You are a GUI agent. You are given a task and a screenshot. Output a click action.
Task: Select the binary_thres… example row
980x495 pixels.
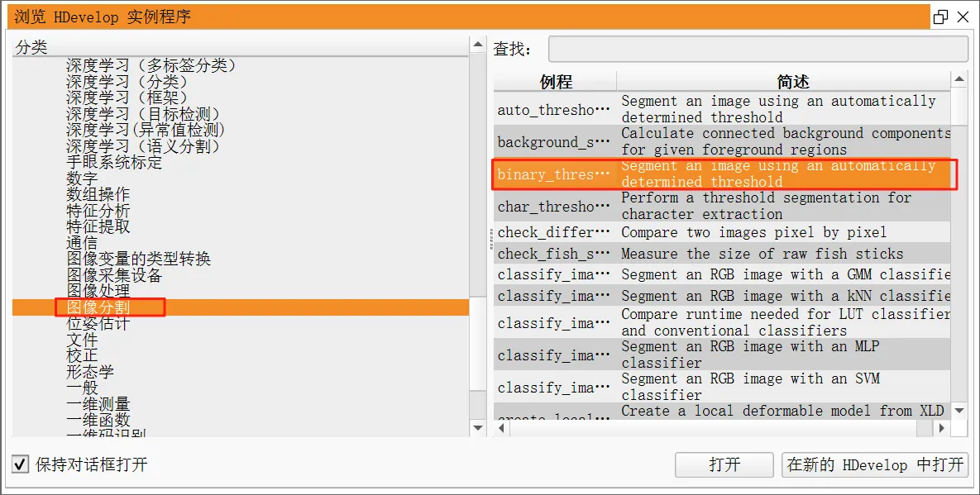click(x=722, y=174)
